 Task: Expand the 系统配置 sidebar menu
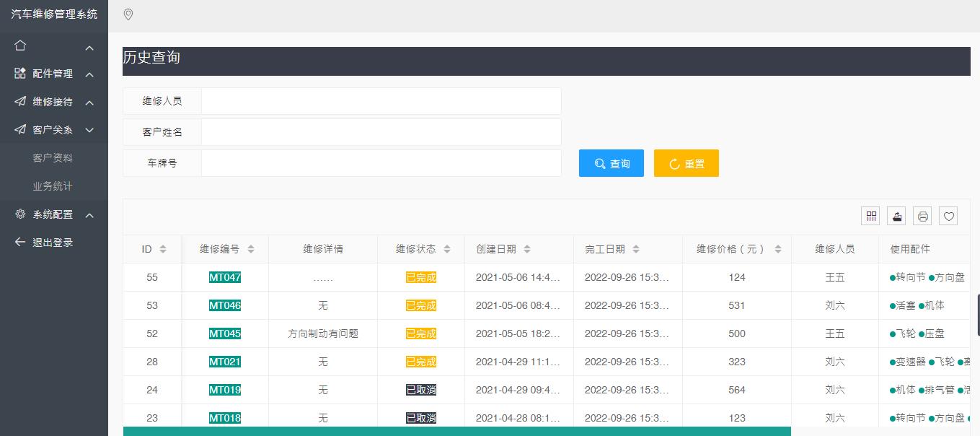click(x=53, y=214)
